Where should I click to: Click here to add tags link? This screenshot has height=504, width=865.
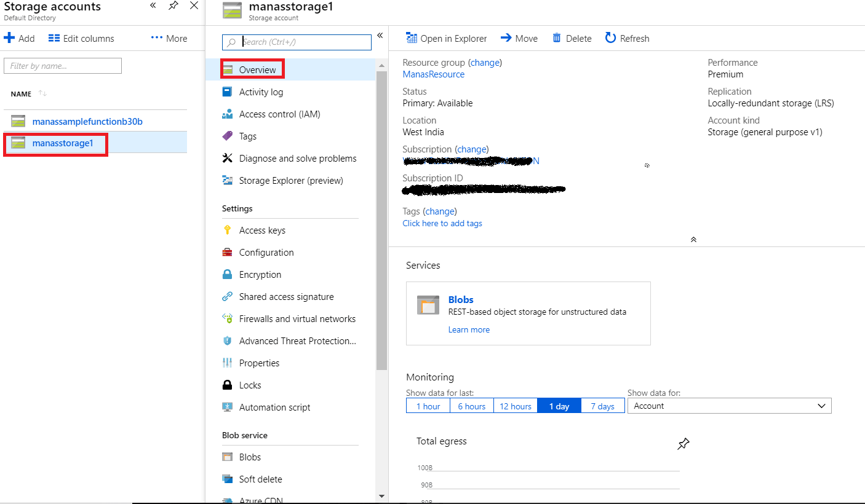click(x=442, y=223)
